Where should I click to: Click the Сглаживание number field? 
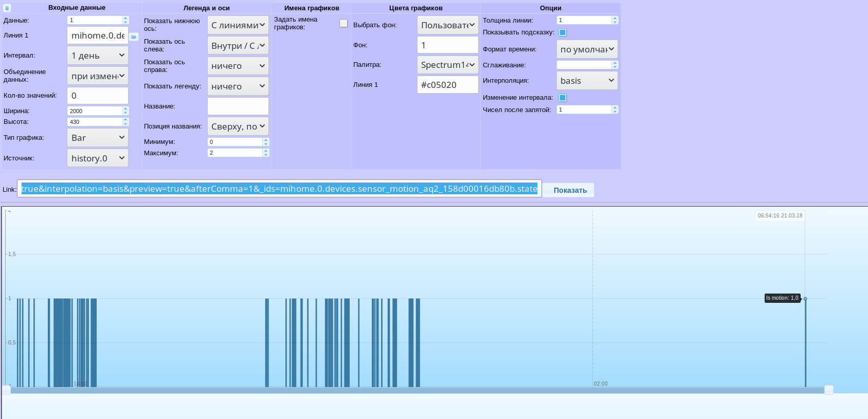[584, 65]
